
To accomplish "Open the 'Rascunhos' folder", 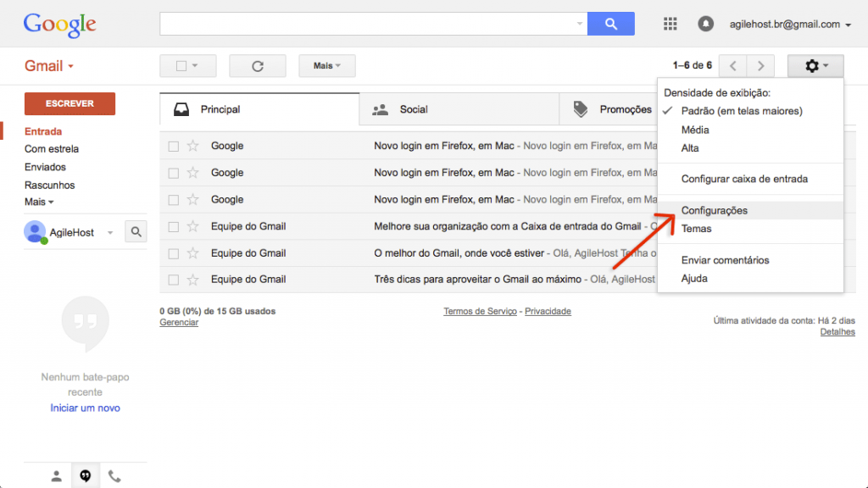I will pos(49,185).
